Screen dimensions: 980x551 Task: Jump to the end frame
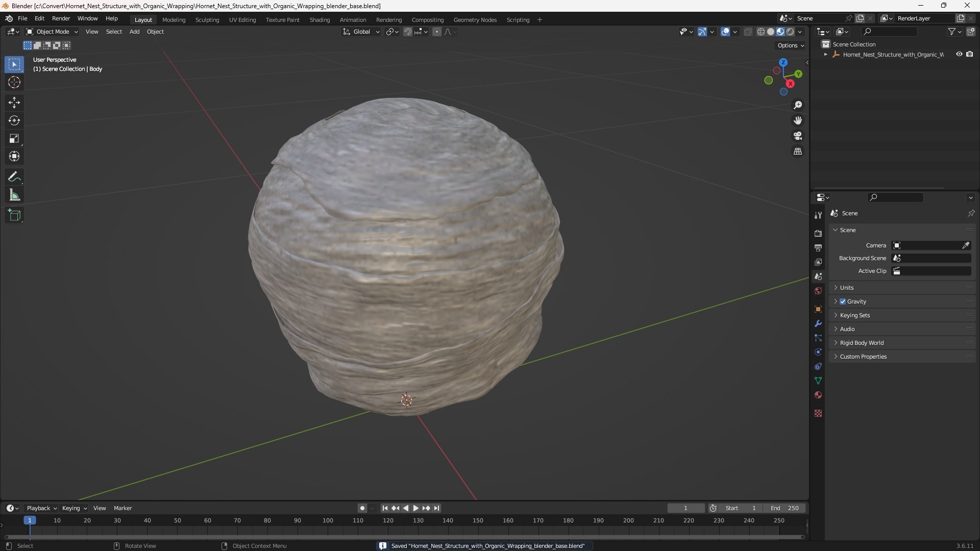click(x=436, y=508)
